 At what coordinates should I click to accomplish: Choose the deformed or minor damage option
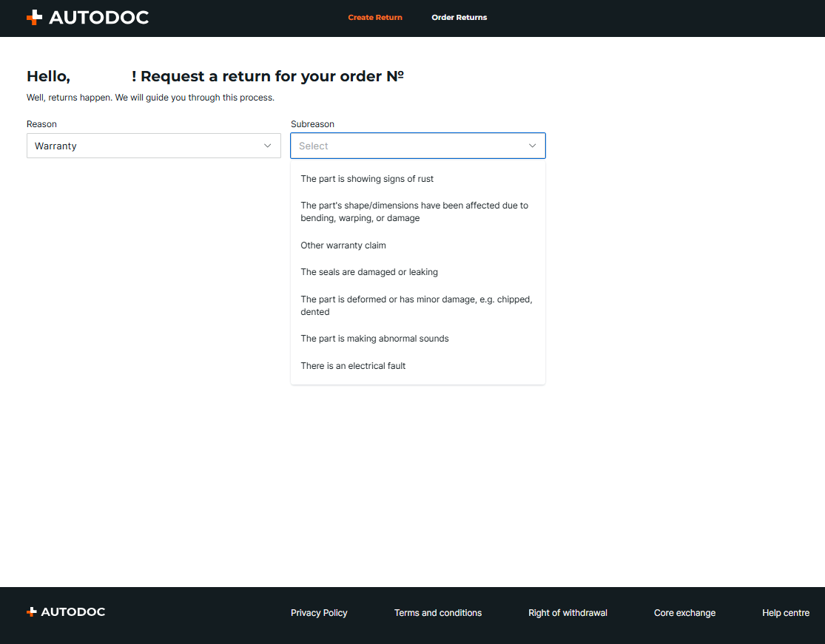tap(416, 305)
